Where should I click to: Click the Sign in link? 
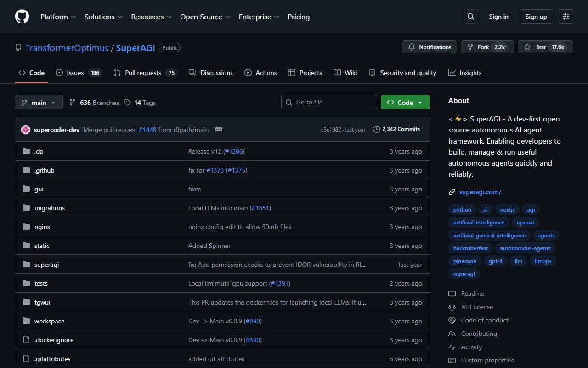pyautogui.click(x=498, y=17)
